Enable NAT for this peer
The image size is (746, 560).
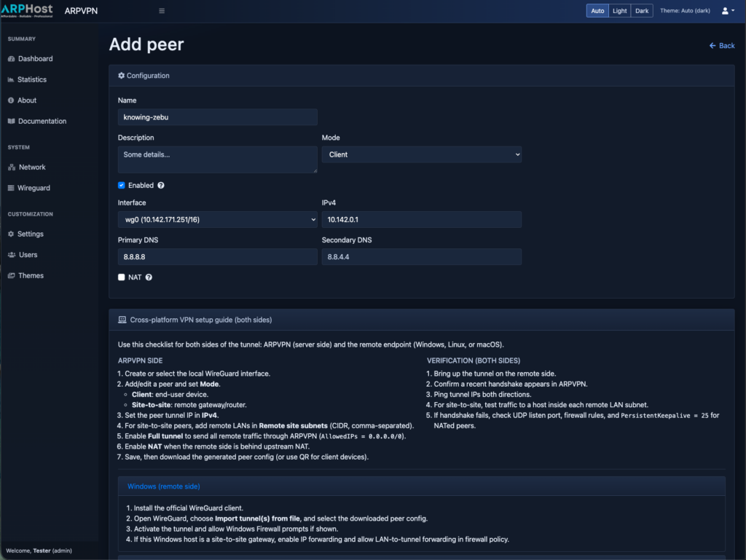pyautogui.click(x=121, y=277)
